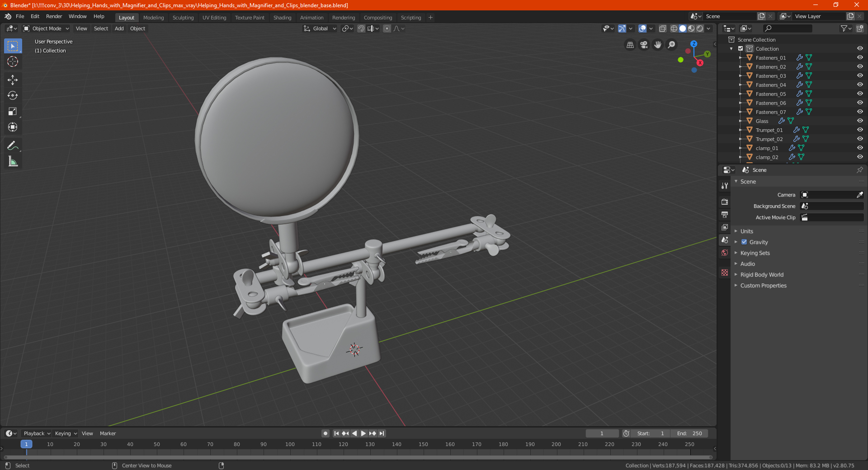Viewport: 868px width, 470px height.
Task: Activate the 3D Cursor tool
Action: tap(13, 62)
